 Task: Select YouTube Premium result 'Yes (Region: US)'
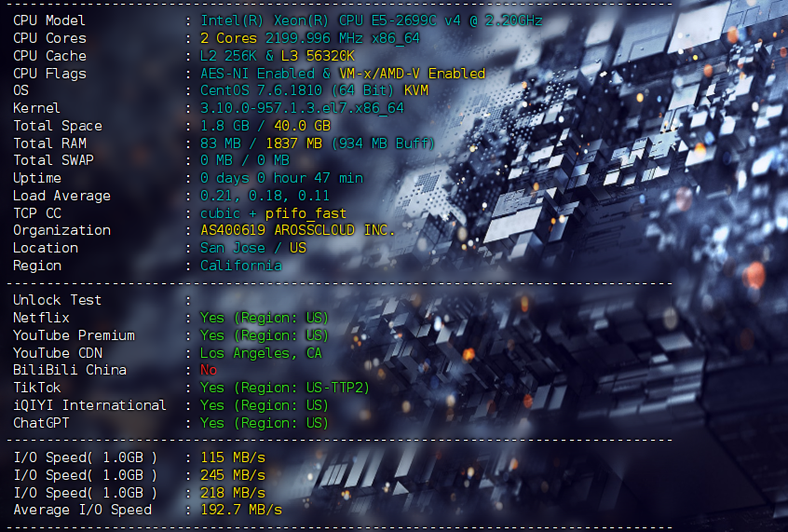point(265,335)
